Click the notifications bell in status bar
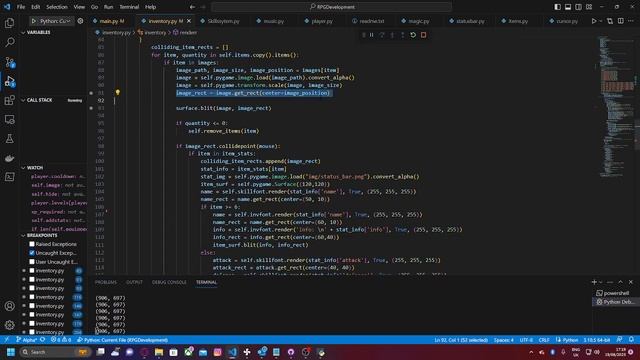 pyautogui.click(x=631, y=340)
